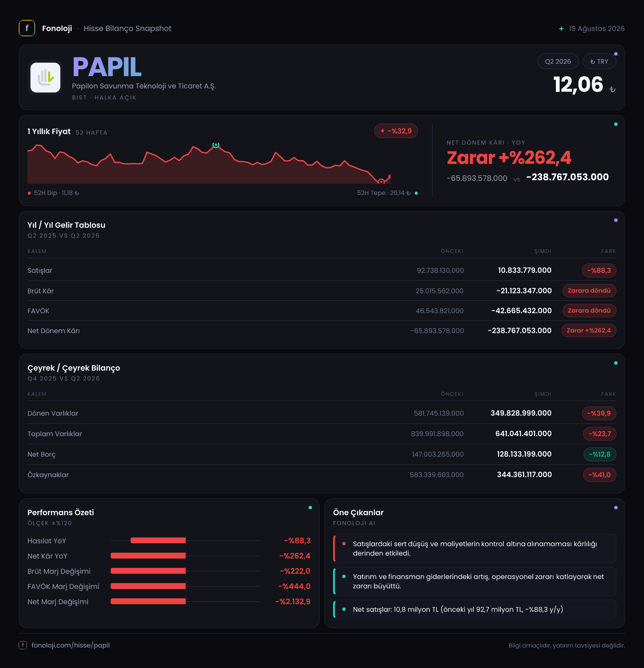Viewport: 644px width, 668px height.
Task: Click the 'Yıl / Yıl Gelir Tablosu' title
Action: [66, 225]
